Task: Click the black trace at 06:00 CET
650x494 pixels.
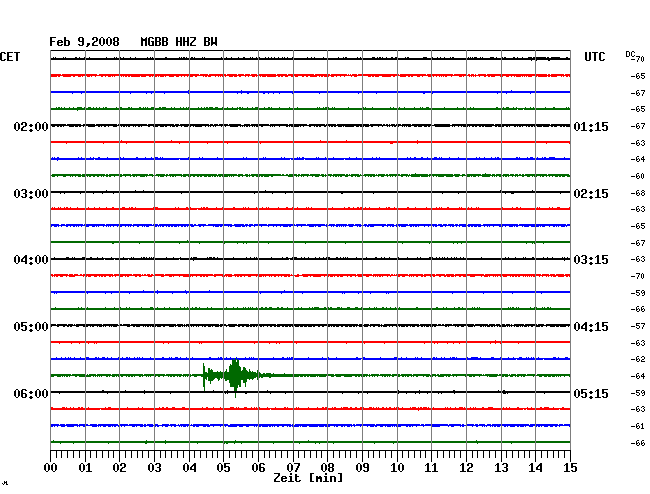Action: point(310,392)
